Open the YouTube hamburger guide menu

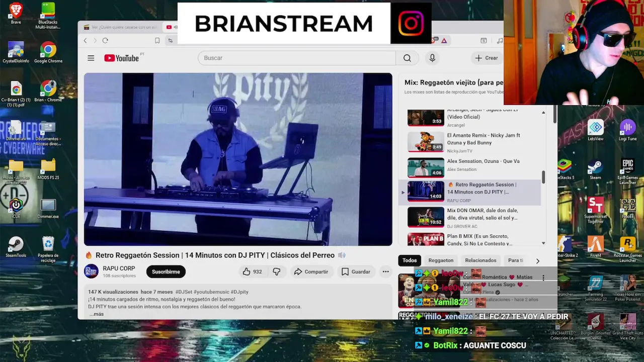pos(91,58)
